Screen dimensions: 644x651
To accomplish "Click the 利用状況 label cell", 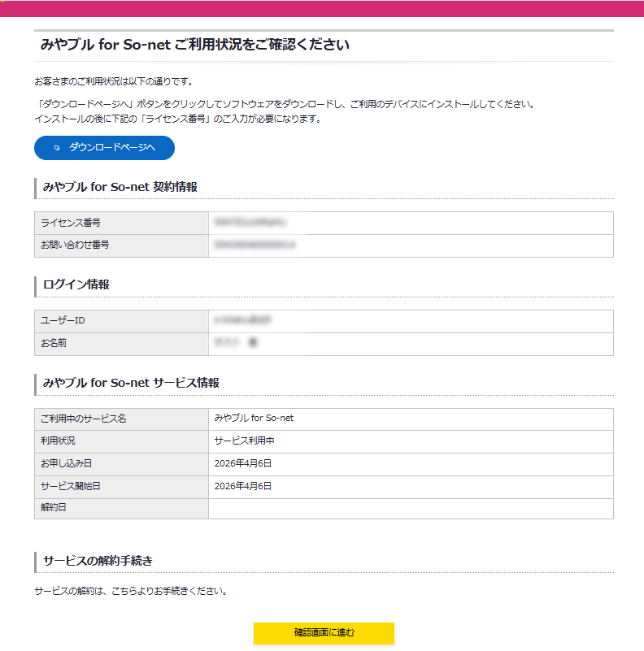I will 67,441.
